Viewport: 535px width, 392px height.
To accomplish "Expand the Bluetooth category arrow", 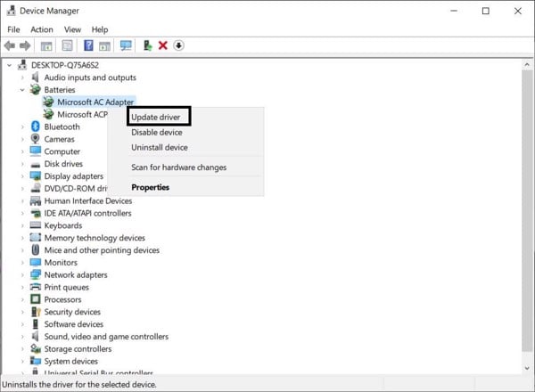I will pos(22,127).
